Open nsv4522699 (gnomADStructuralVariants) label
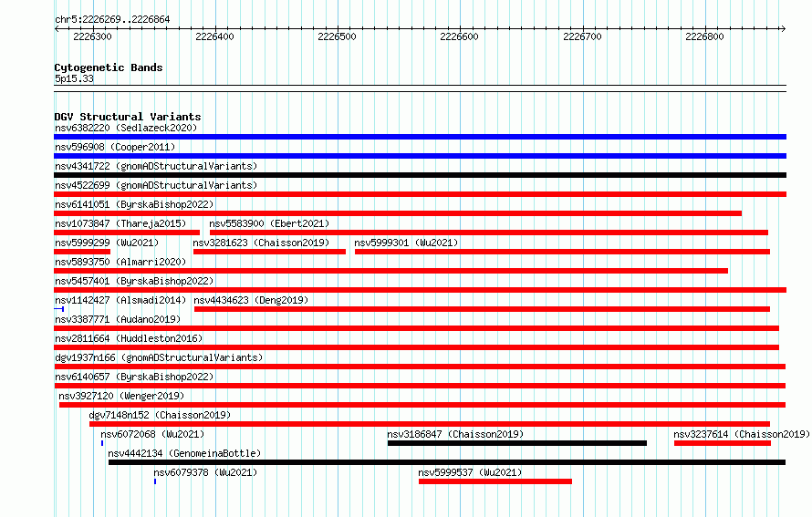The height and width of the screenshot is (517, 812). (x=156, y=185)
